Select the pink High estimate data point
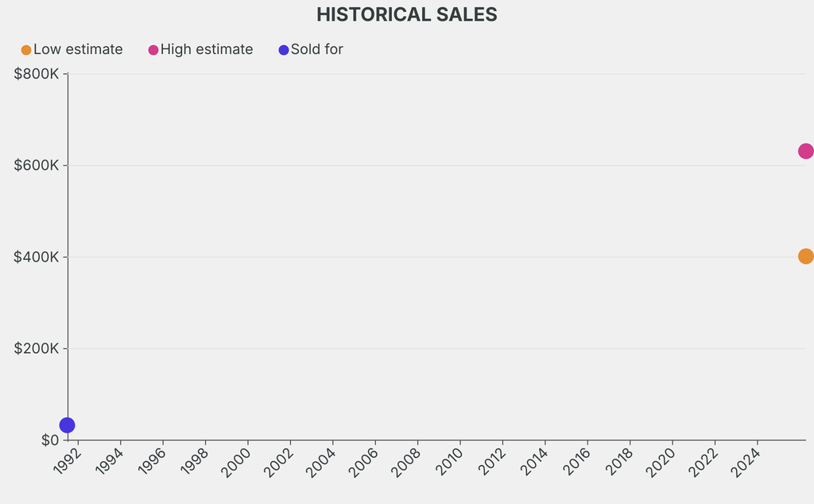The width and height of the screenshot is (814, 504). coord(805,151)
